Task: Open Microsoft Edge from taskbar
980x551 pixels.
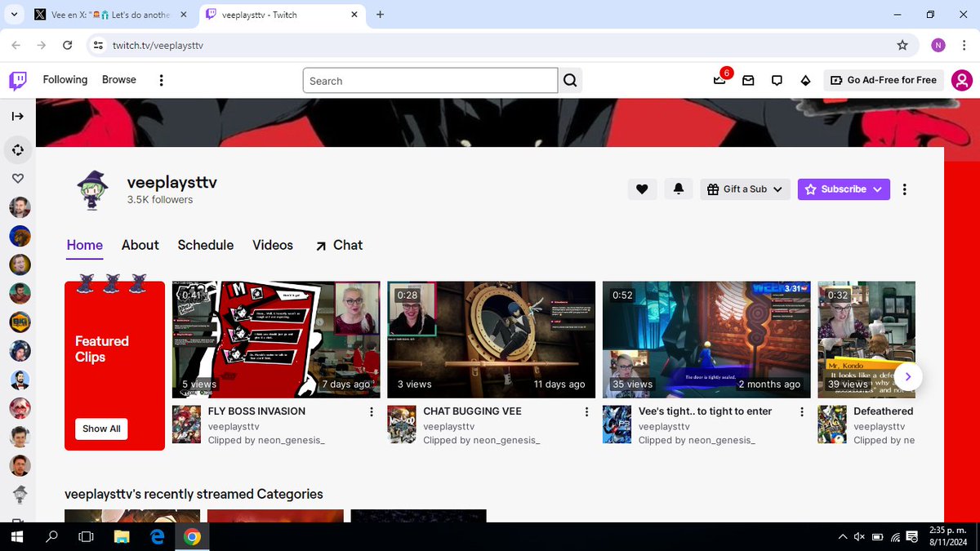Action: pos(157,536)
